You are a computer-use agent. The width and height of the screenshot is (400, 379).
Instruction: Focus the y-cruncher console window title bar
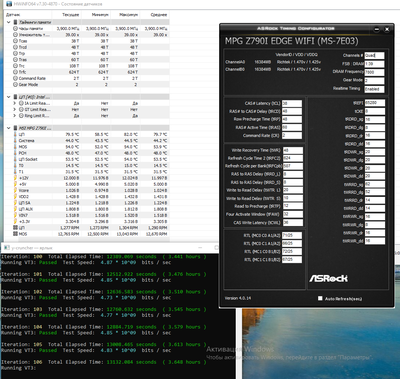(110, 248)
